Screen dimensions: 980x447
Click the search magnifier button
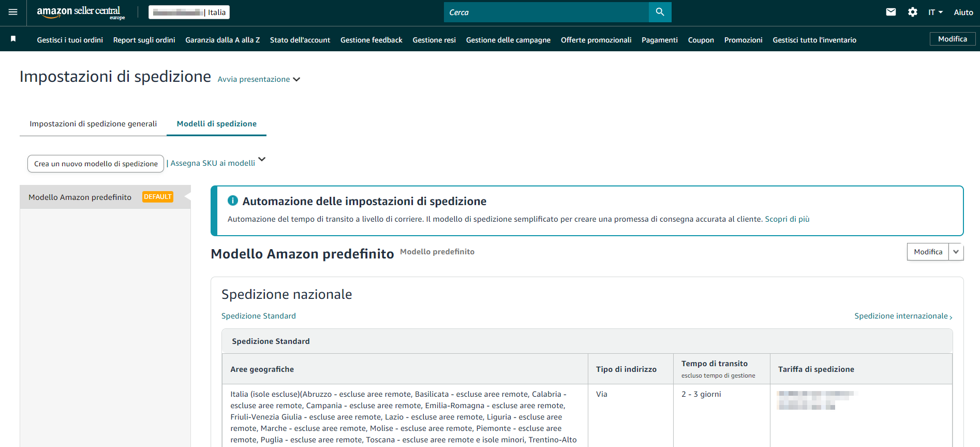(660, 12)
